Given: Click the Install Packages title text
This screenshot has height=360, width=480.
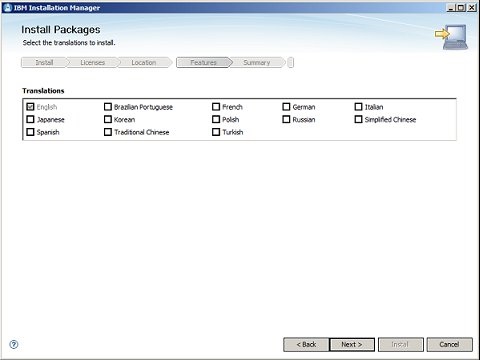Looking at the screenshot, I should [61, 30].
